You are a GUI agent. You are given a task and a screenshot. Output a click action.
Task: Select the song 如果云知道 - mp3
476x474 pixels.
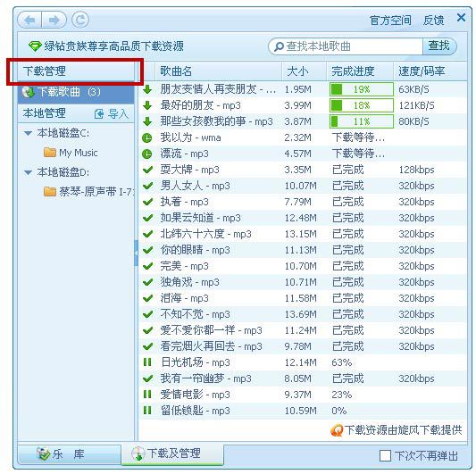coord(200,218)
